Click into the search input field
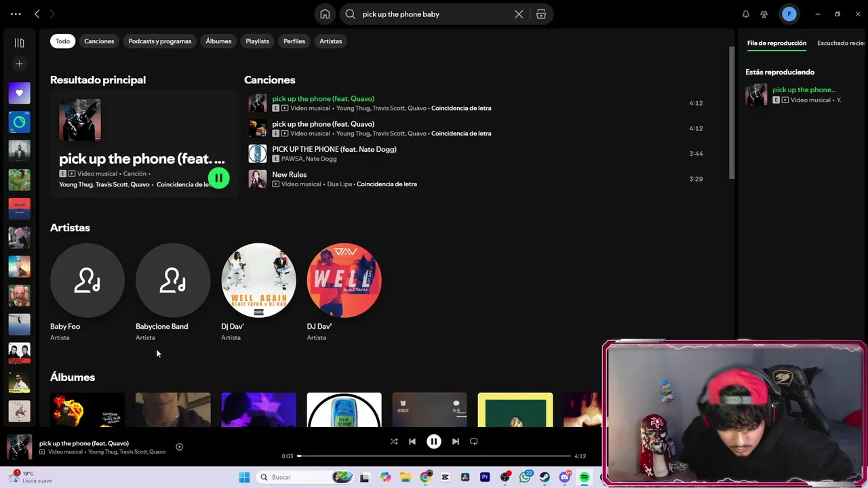 pyautogui.click(x=434, y=14)
